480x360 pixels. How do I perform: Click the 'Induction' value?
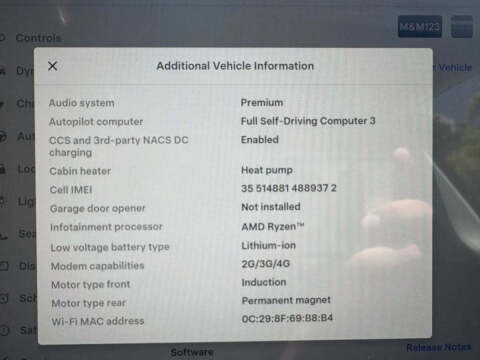(x=264, y=282)
